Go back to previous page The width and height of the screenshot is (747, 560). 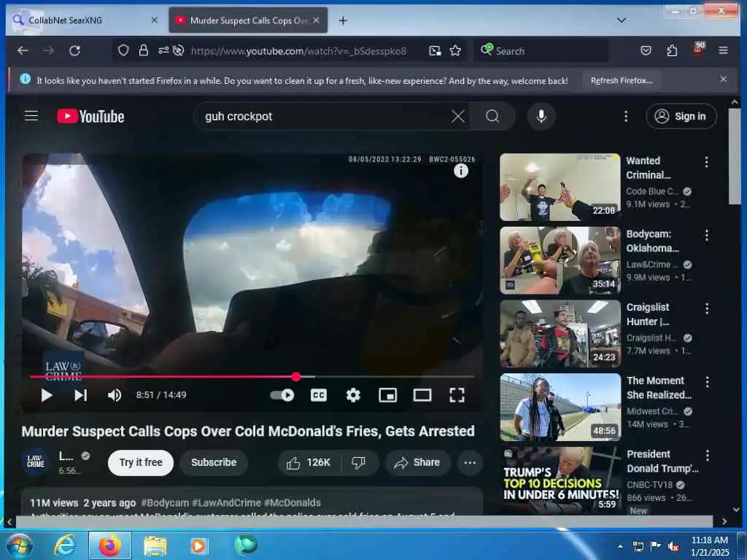(23, 50)
